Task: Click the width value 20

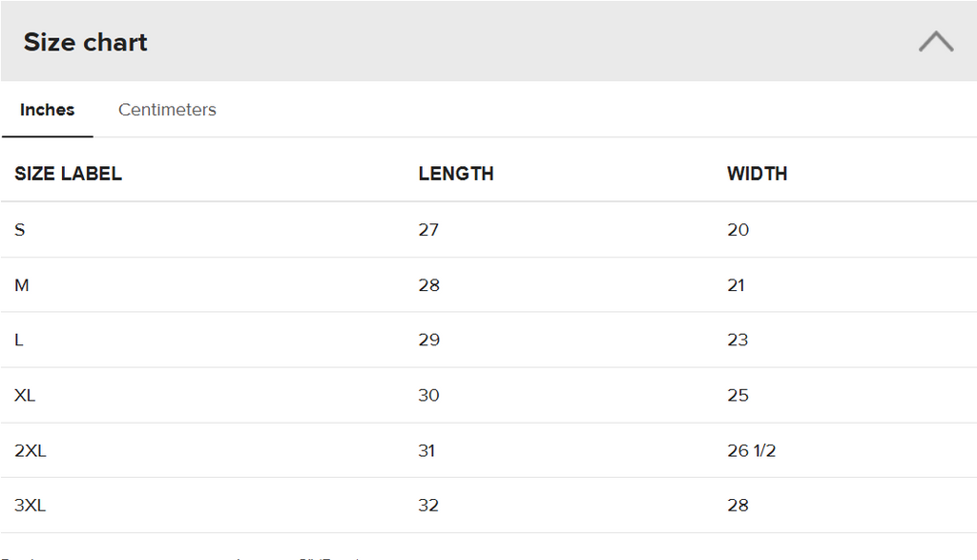Action: (x=738, y=230)
